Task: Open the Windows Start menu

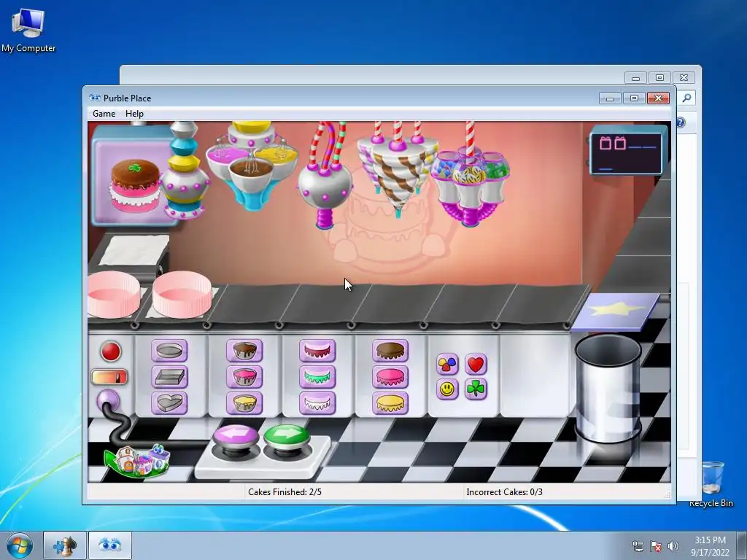Action: coord(20,545)
